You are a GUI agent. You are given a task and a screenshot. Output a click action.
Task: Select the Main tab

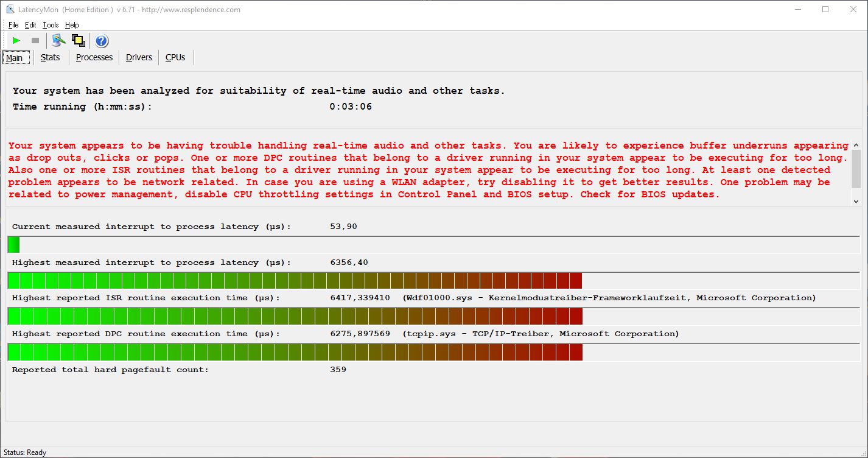click(x=15, y=58)
